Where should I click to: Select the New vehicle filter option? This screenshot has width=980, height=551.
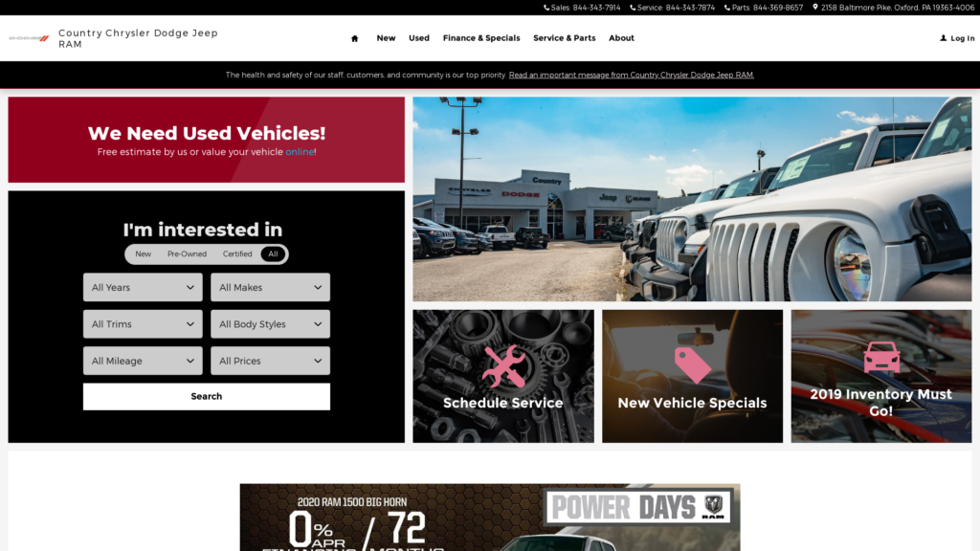pyautogui.click(x=144, y=254)
